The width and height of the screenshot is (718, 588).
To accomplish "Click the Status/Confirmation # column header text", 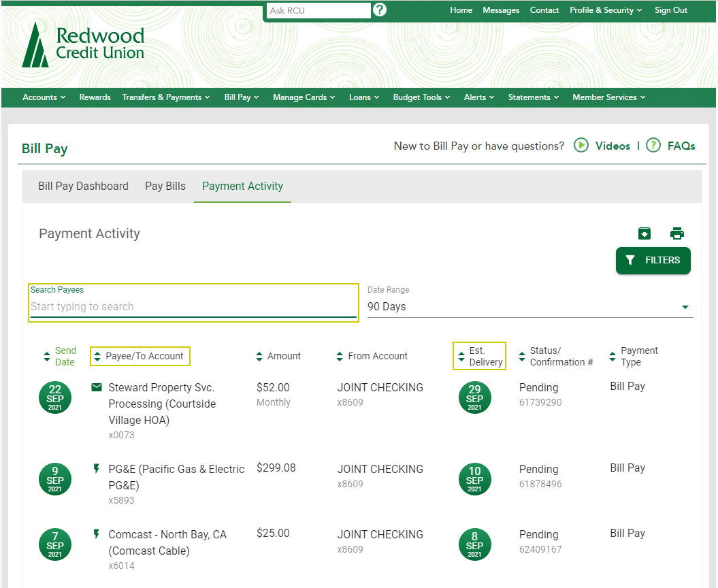I will click(561, 357).
